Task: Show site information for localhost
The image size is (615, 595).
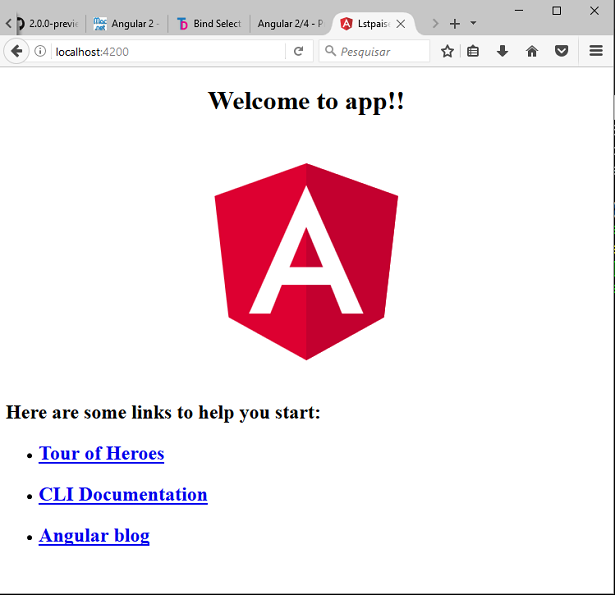Action: (40, 51)
